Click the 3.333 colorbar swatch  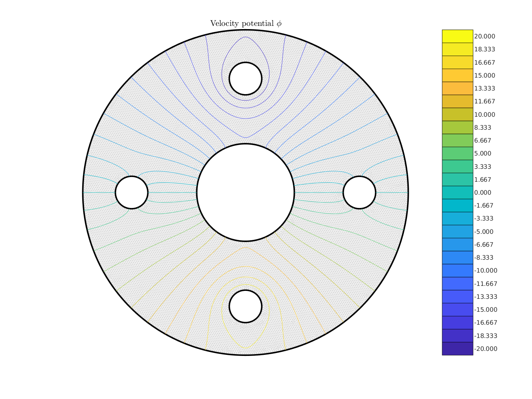point(457,167)
